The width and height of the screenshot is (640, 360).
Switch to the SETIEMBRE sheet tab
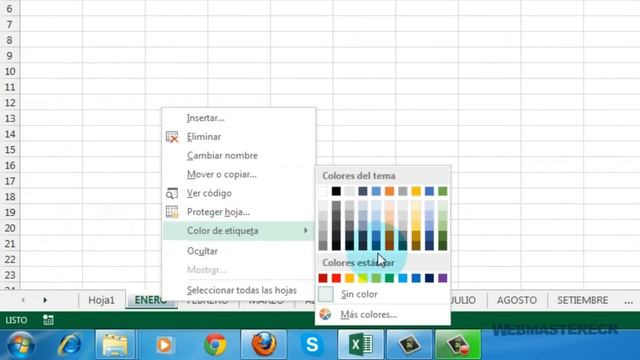click(x=582, y=300)
